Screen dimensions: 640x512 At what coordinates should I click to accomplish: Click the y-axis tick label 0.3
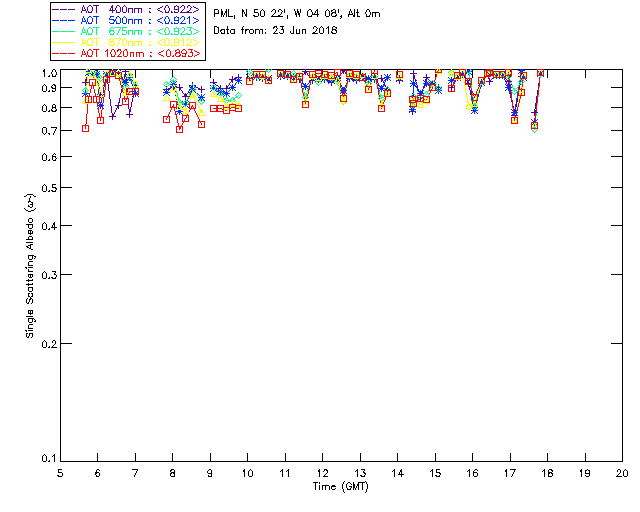click(46, 275)
